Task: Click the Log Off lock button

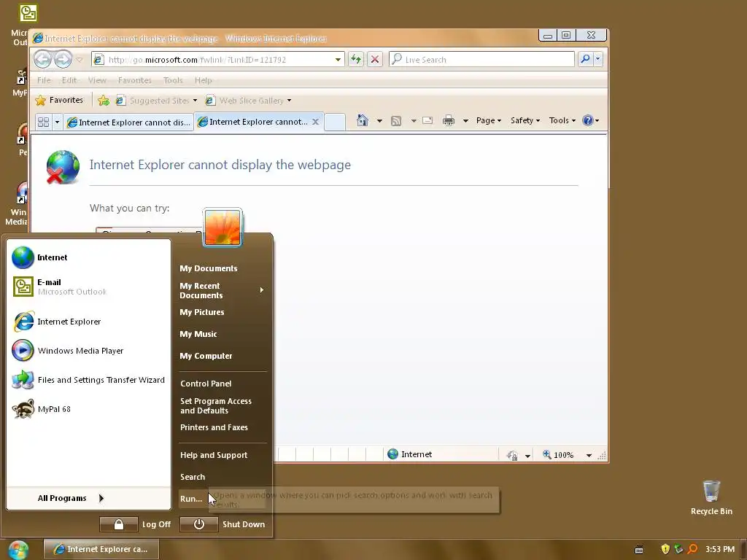Action: click(x=119, y=524)
